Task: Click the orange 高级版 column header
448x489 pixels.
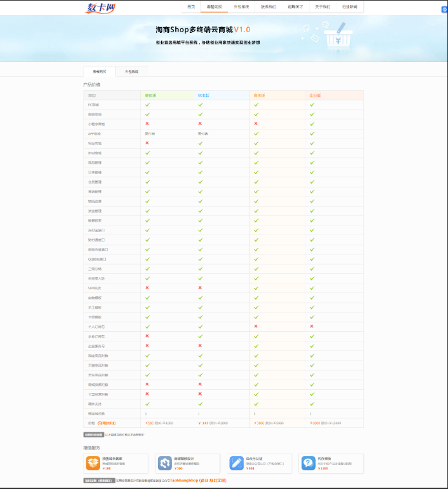Action: click(259, 95)
